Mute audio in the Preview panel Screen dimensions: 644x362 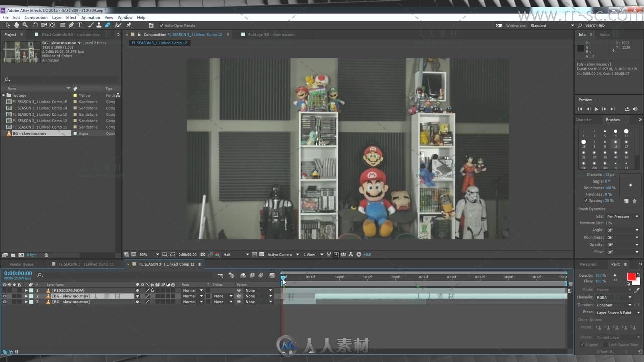point(635,109)
